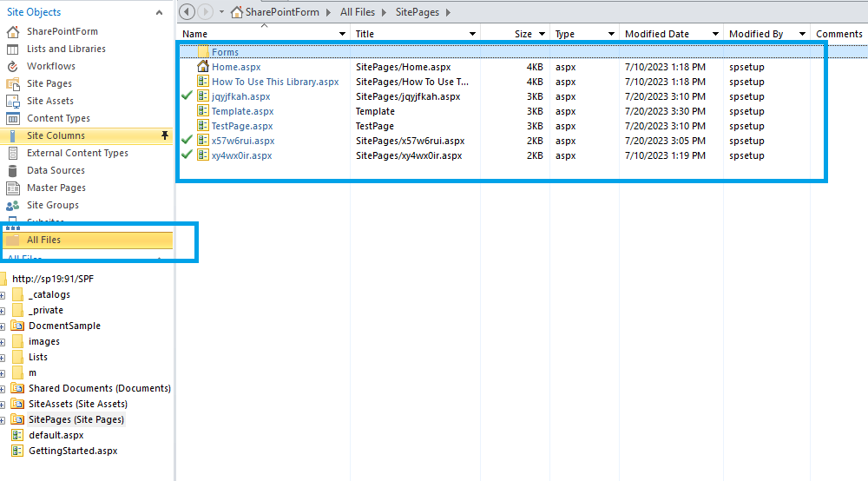This screenshot has height=481, width=868.
Task: Click the Data Sources database icon
Action: pyautogui.click(x=13, y=170)
